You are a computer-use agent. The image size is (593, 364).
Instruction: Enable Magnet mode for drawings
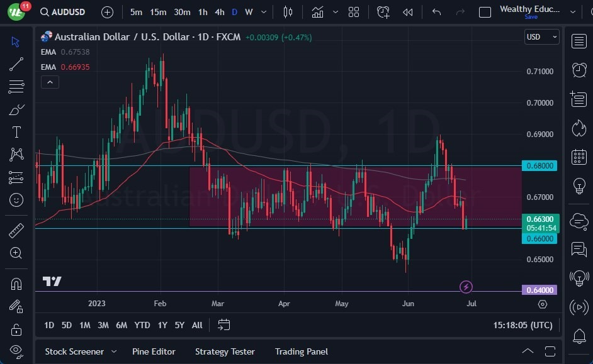pos(16,284)
